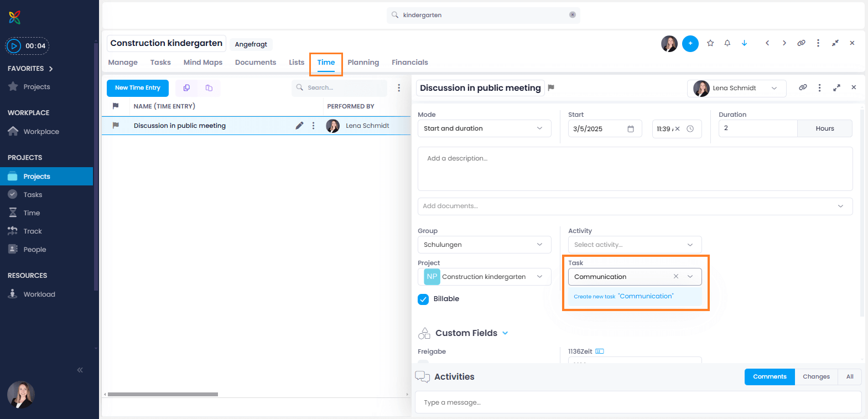Open the Financials tab
868x419 pixels.
pos(410,63)
